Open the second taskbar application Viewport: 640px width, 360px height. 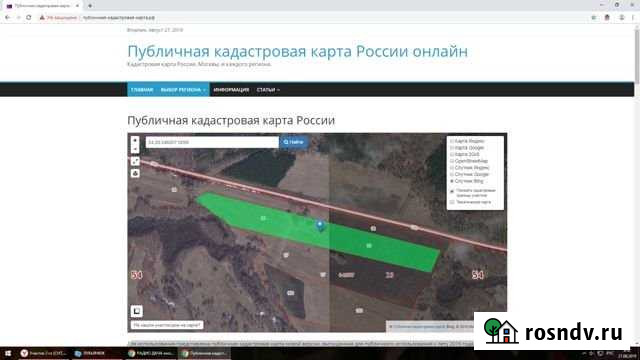pos(97,353)
